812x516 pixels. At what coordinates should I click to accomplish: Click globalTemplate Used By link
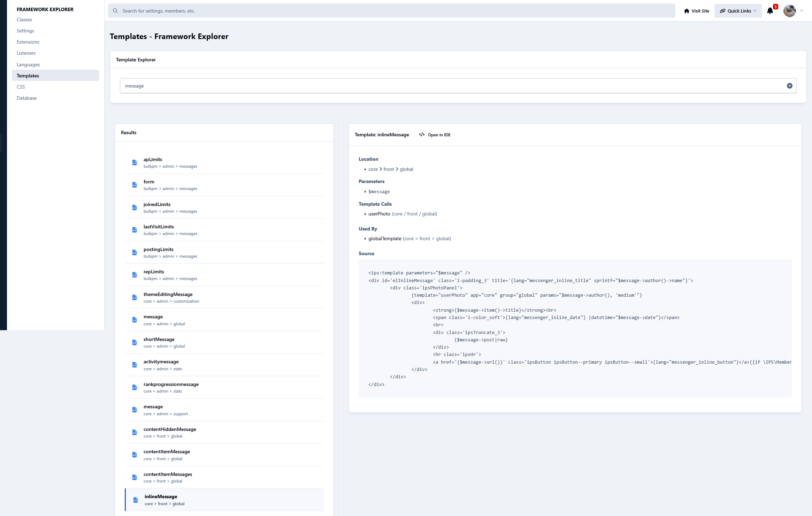tap(385, 238)
